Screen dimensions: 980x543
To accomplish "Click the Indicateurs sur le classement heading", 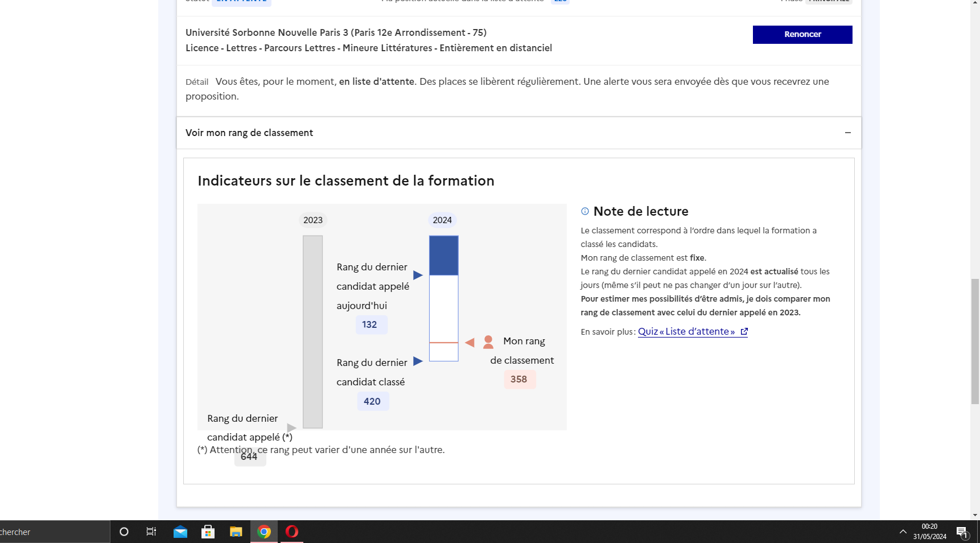I will tap(346, 180).
